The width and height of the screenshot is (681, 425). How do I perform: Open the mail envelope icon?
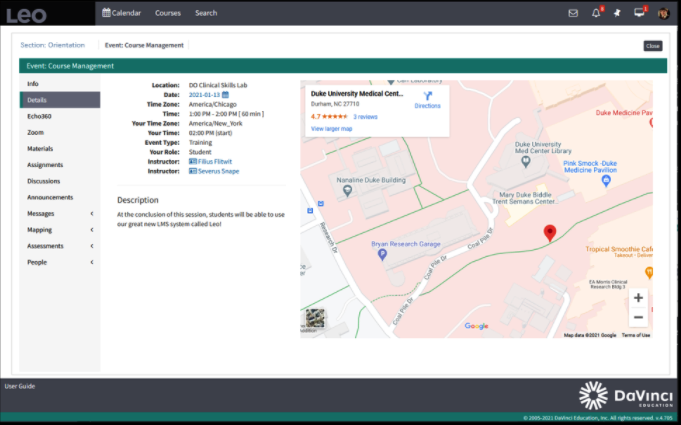tap(573, 13)
